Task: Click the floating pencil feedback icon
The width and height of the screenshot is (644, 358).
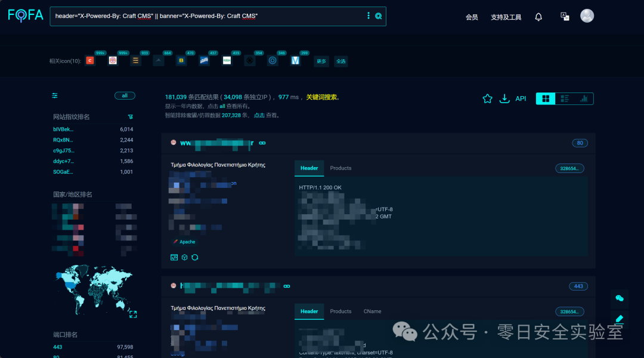Action: click(620, 319)
